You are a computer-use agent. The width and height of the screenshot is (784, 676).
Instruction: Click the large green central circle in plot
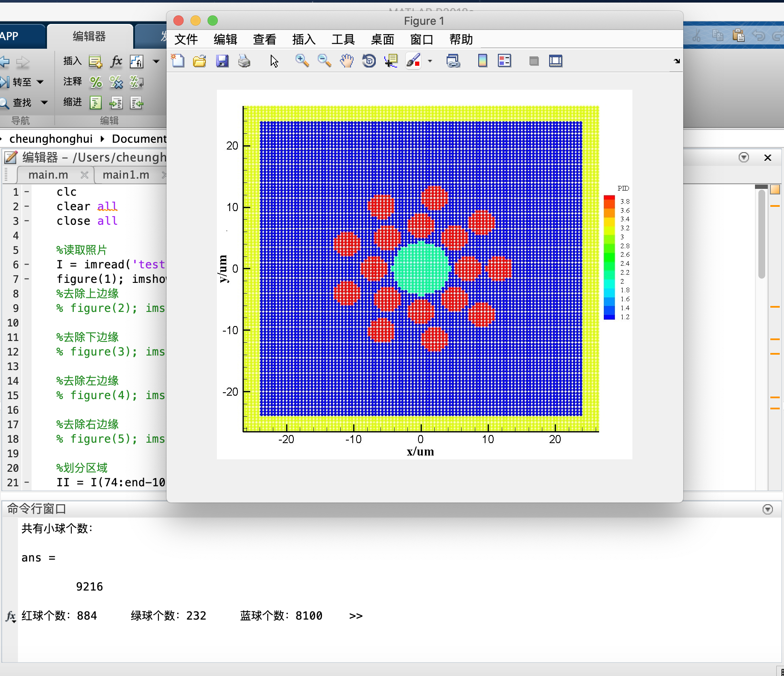[x=421, y=268]
